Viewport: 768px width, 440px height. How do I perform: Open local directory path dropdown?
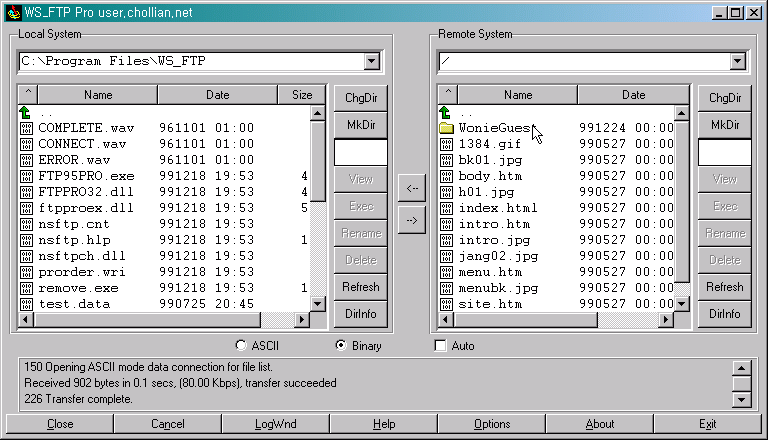pos(371,61)
